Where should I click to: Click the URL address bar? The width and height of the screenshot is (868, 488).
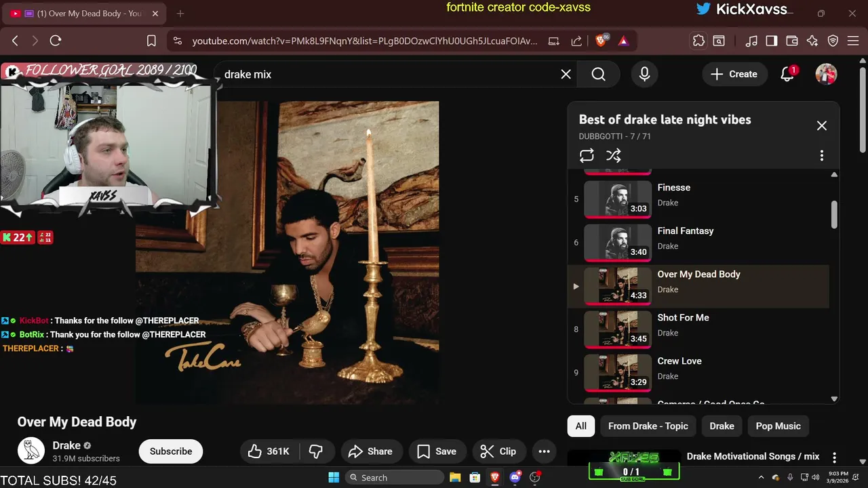pos(365,41)
